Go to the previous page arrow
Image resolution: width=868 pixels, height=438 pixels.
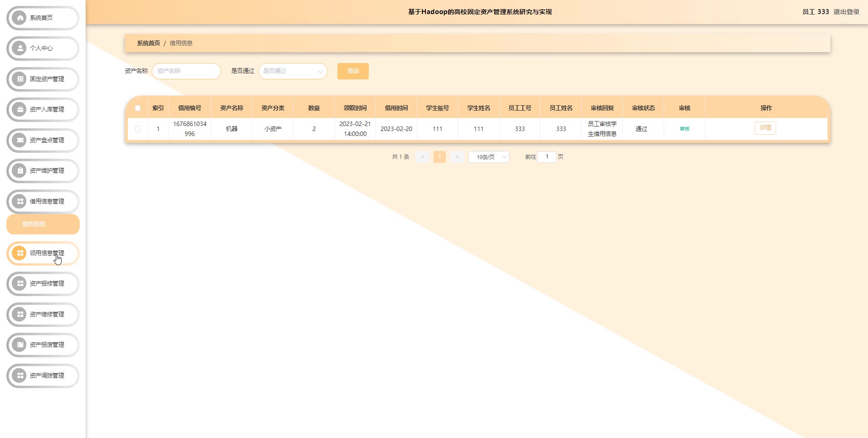[422, 157]
